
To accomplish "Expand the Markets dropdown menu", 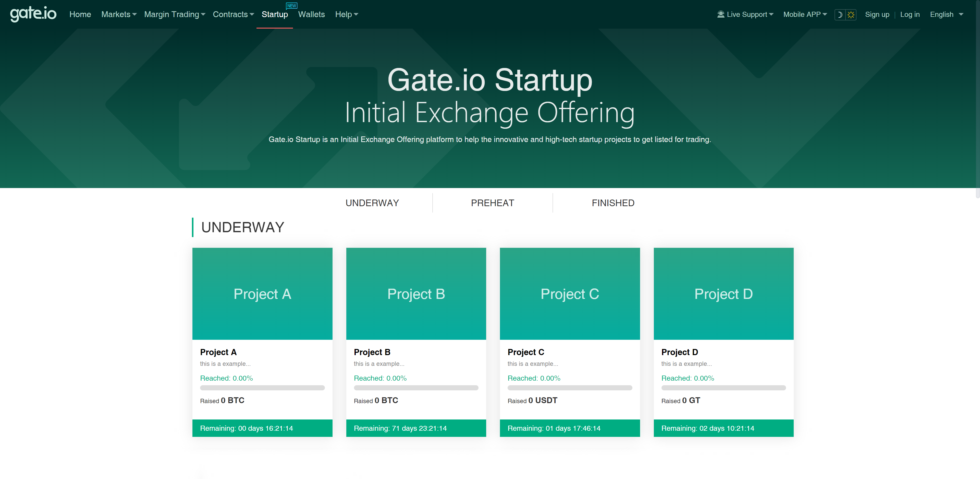I will click(x=119, y=15).
